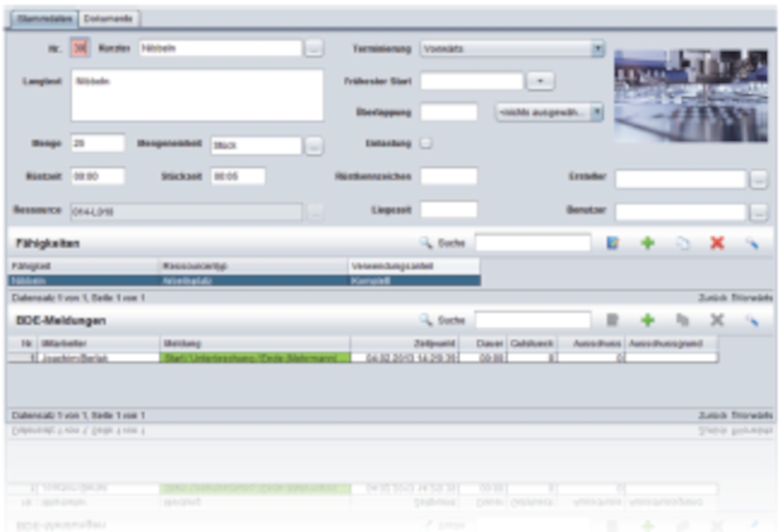Sort by the Zeitpunkt column header

click(x=405, y=344)
